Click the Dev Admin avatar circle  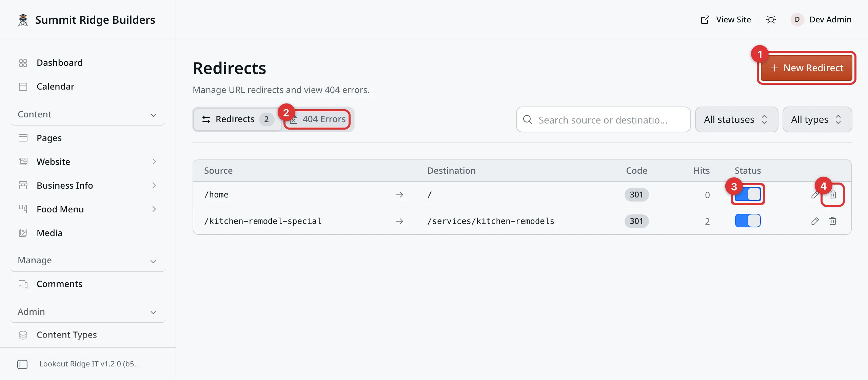[797, 20]
